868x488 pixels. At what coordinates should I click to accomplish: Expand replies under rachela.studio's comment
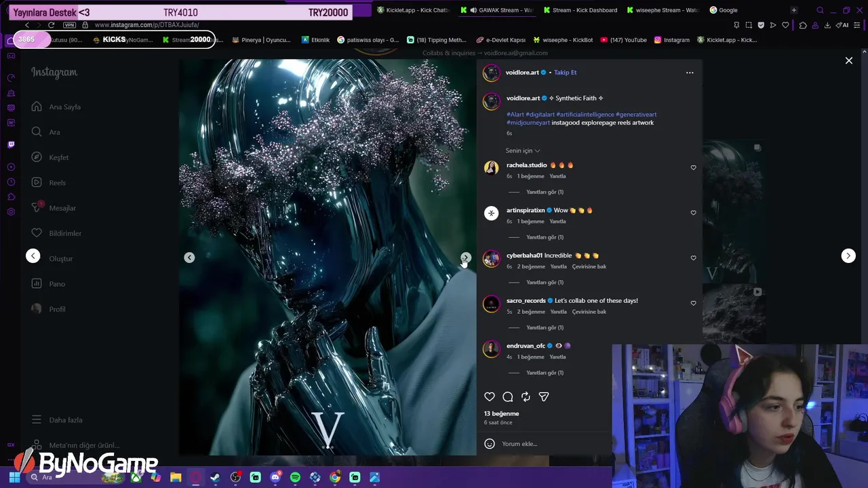[x=545, y=192]
